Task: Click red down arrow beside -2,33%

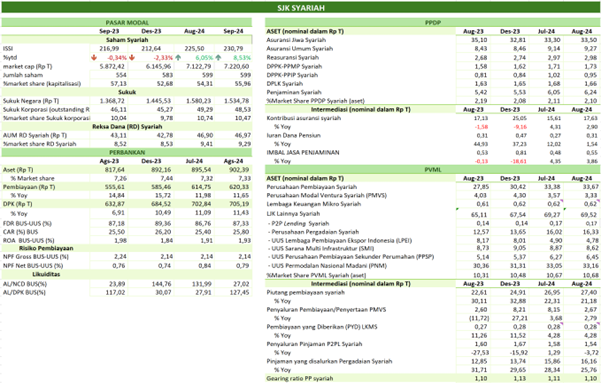Action: click(132, 58)
